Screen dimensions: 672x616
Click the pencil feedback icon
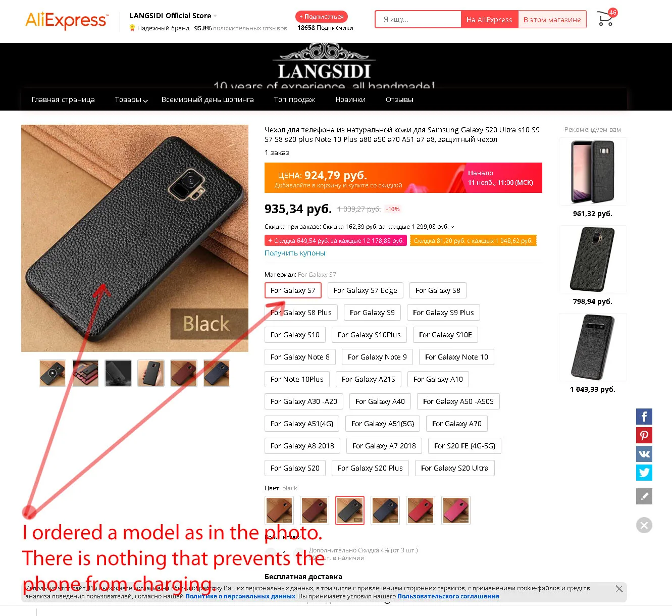[x=644, y=496]
